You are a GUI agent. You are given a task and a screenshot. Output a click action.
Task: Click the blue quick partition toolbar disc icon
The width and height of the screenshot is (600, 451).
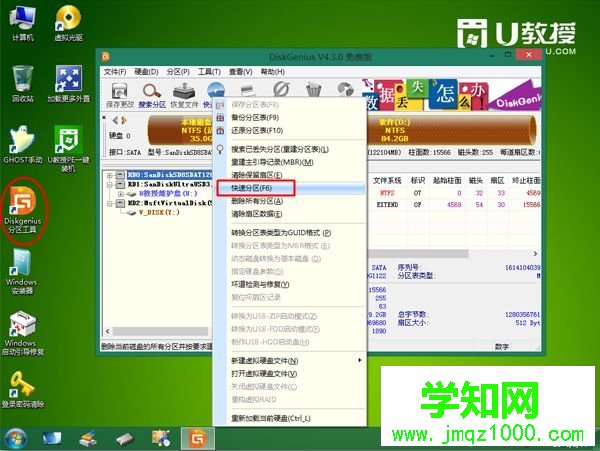coord(216,91)
